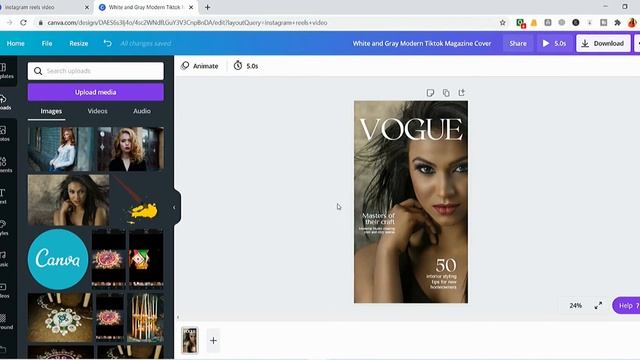Click the browser address bar URL
Screen dimensions: 640x360
coord(187,23)
